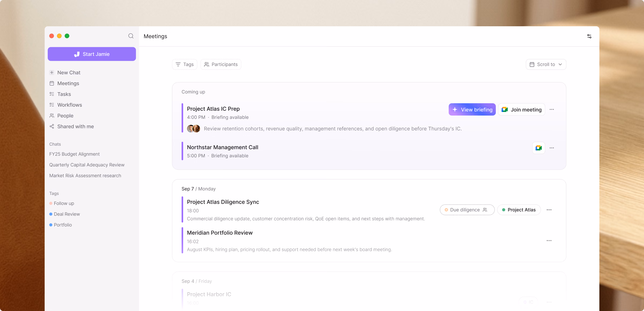Click the share icon beside Shared with me
Image resolution: width=644 pixels, height=311 pixels.
[x=52, y=126]
